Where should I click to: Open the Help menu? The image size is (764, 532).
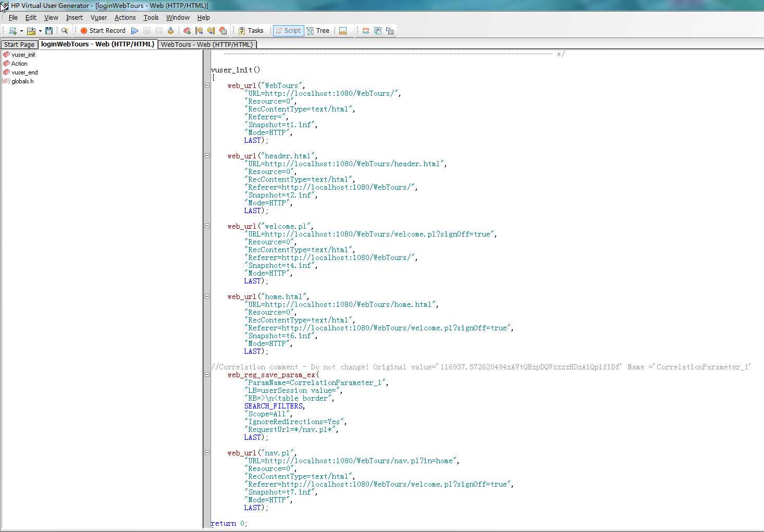203,18
